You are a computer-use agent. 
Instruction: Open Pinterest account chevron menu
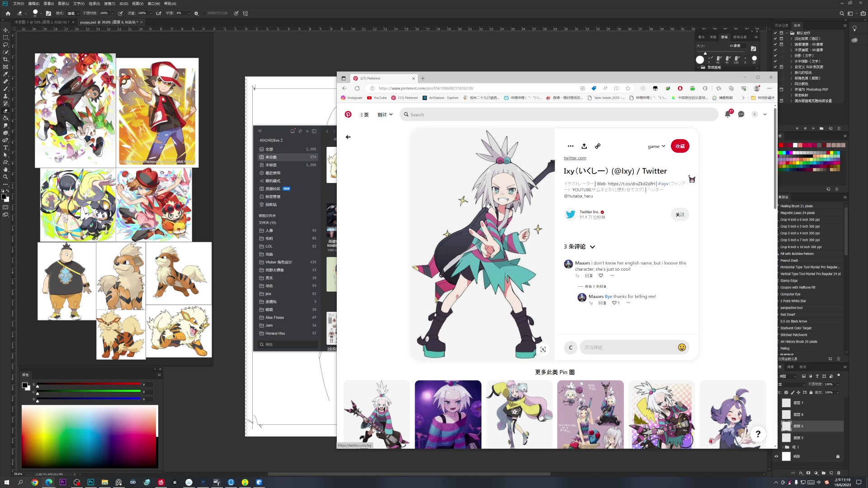point(765,114)
